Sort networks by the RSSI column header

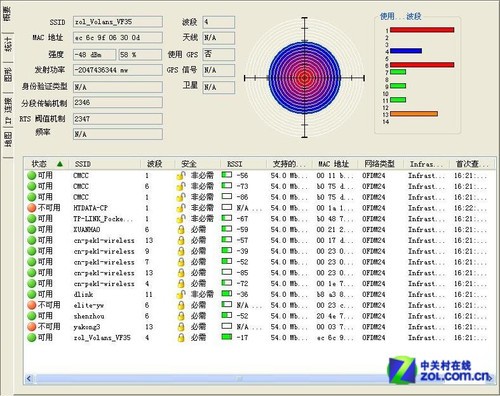pos(243,164)
